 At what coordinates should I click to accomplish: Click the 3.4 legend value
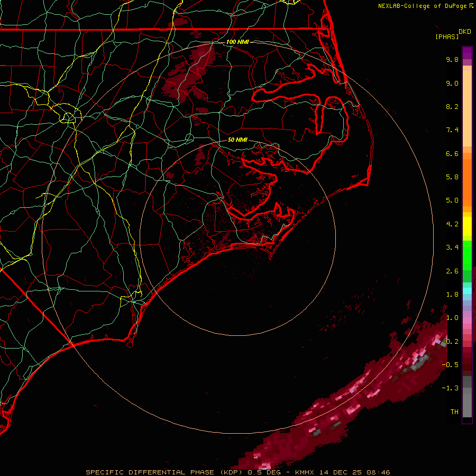[452, 248]
